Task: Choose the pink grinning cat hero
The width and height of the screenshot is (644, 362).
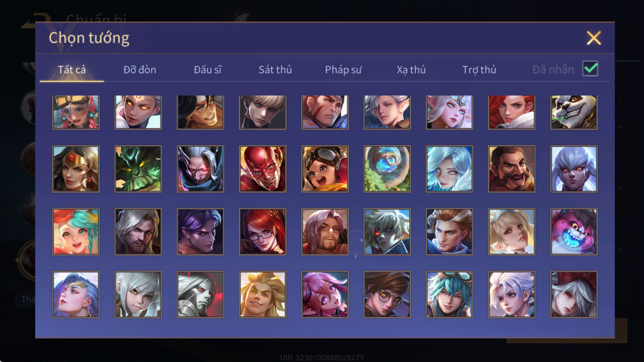Action: click(x=574, y=232)
